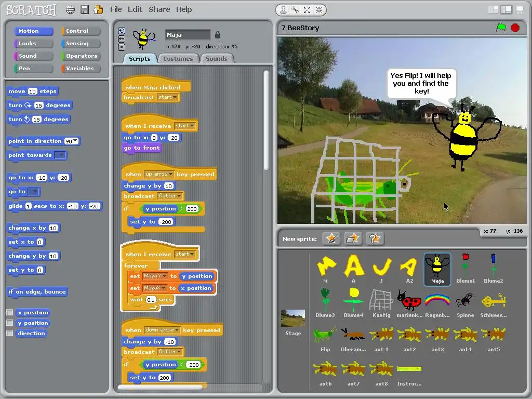
Task: Open the Edit menu
Action: click(135, 9)
